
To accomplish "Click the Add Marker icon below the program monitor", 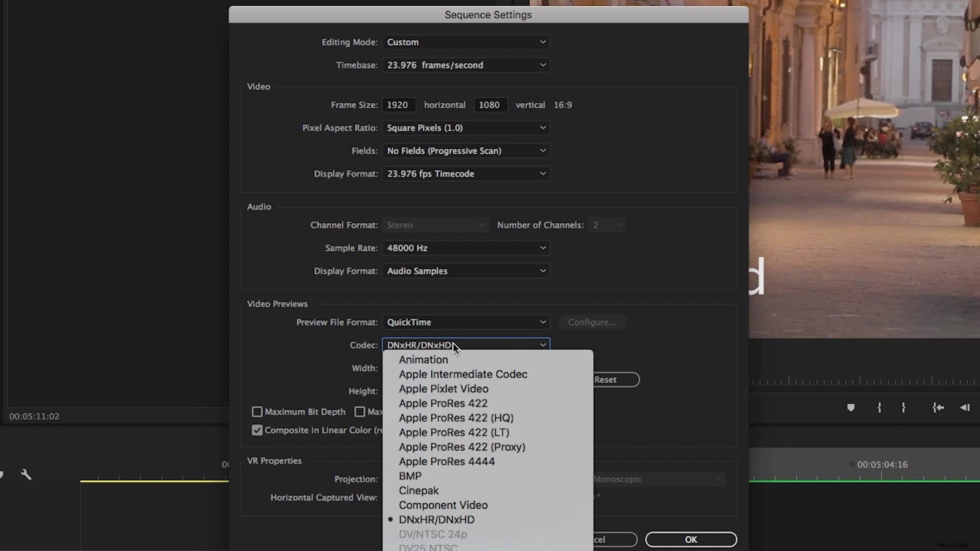I will (851, 407).
